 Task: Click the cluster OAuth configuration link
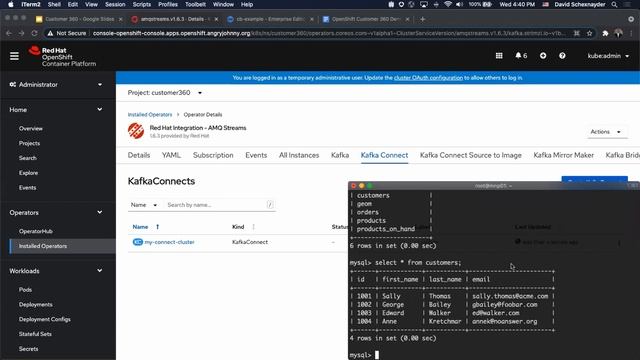pyautogui.click(x=428, y=78)
